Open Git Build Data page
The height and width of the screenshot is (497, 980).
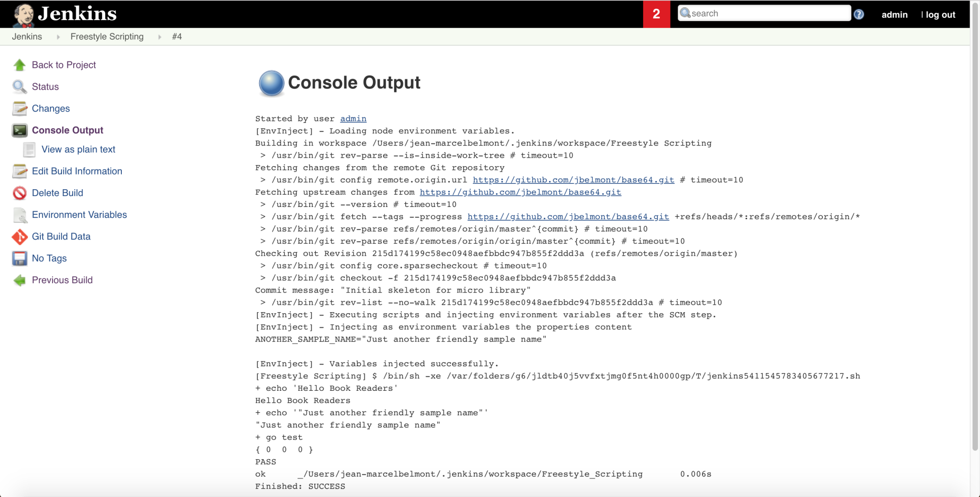[x=61, y=236]
